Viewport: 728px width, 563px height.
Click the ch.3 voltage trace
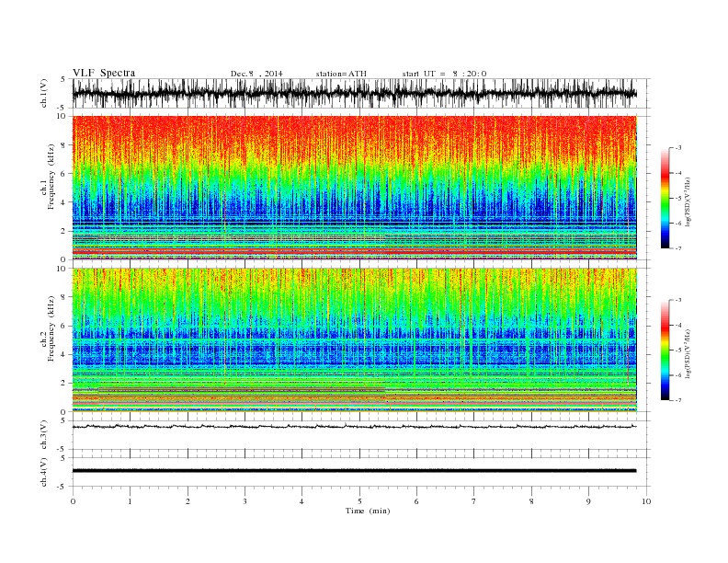[354, 426]
